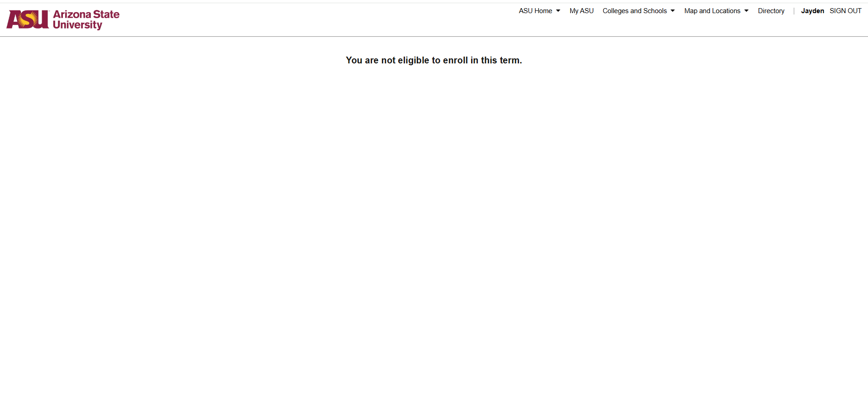The height and width of the screenshot is (403, 868).
Task: Click the Arizona State University wordmark
Action: [x=86, y=20]
